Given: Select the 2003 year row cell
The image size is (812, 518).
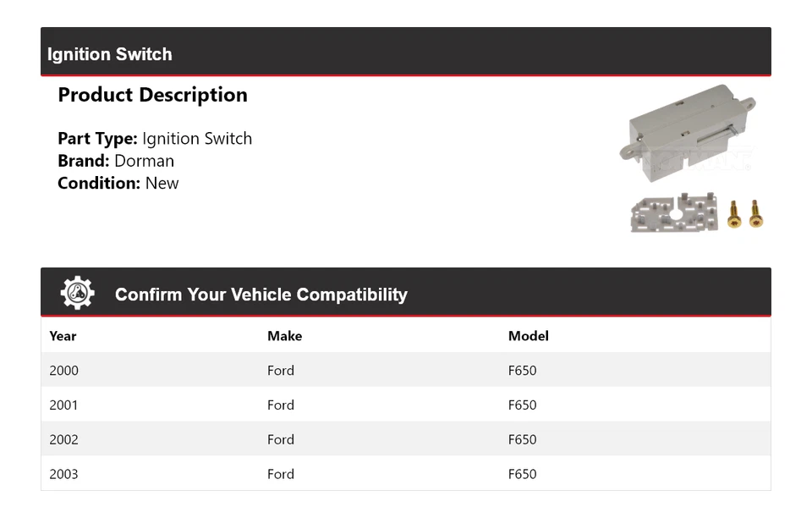Looking at the screenshot, I should coord(63,475).
